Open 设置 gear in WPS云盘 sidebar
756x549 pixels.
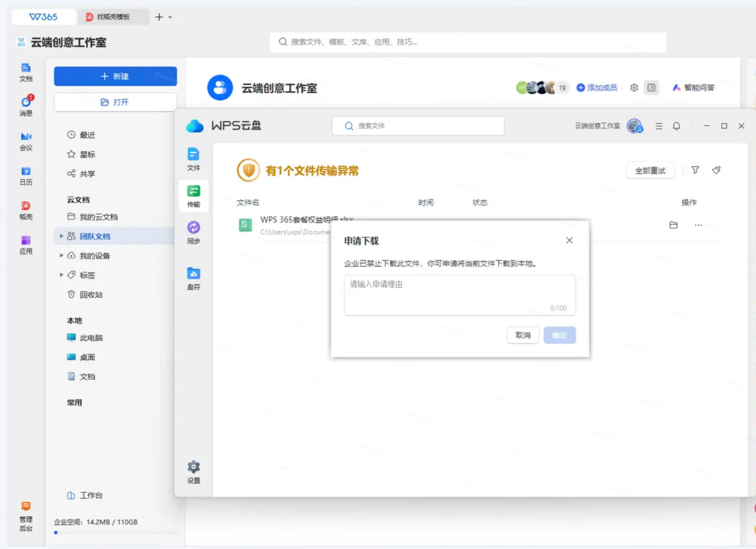[193, 472]
